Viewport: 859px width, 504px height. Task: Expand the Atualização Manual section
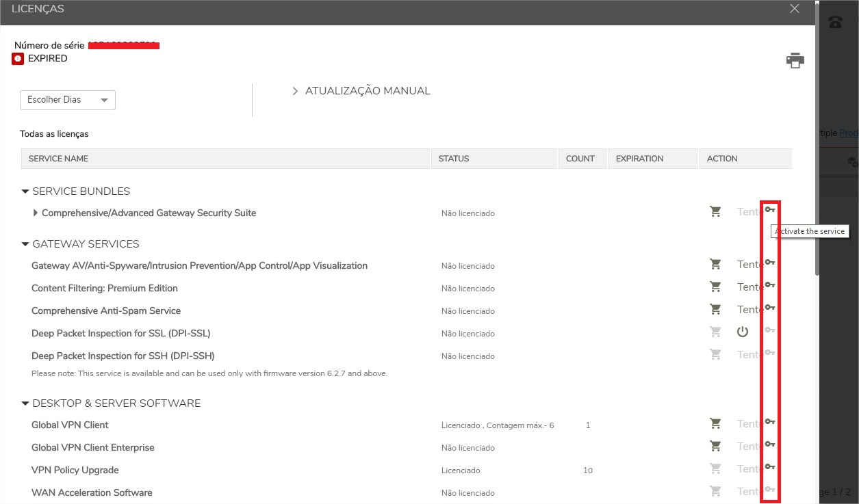361,91
